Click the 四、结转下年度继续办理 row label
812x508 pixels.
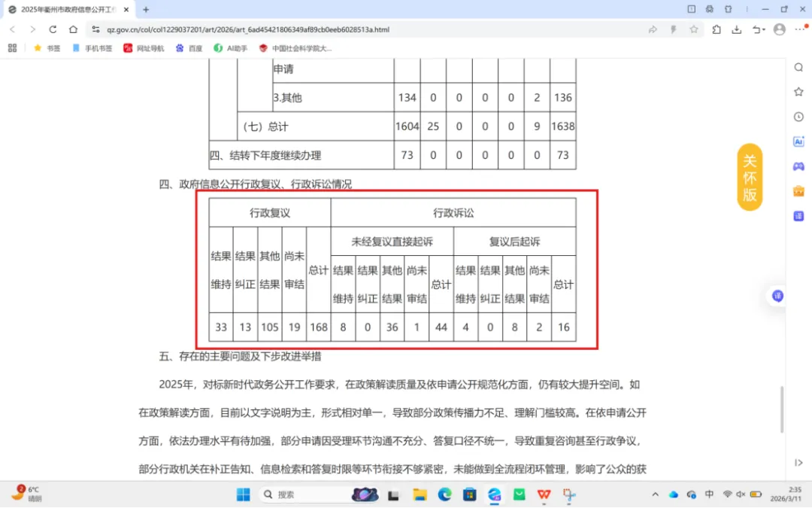(x=265, y=155)
